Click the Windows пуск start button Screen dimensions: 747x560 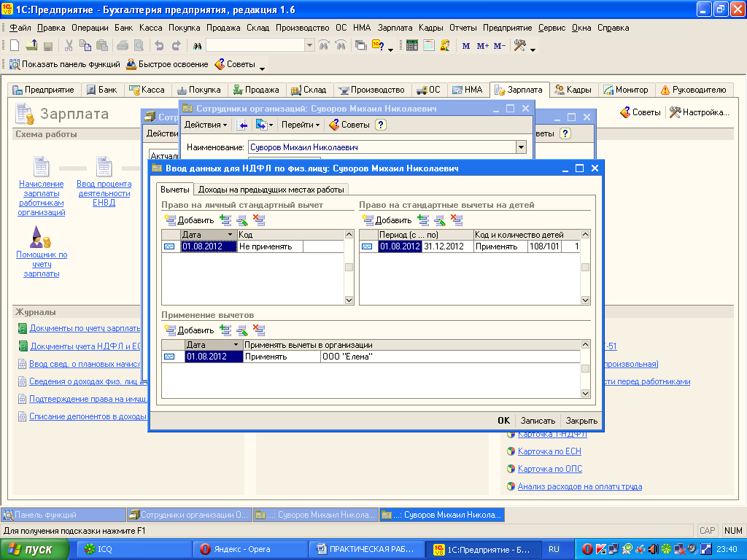[x=34, y=550]
